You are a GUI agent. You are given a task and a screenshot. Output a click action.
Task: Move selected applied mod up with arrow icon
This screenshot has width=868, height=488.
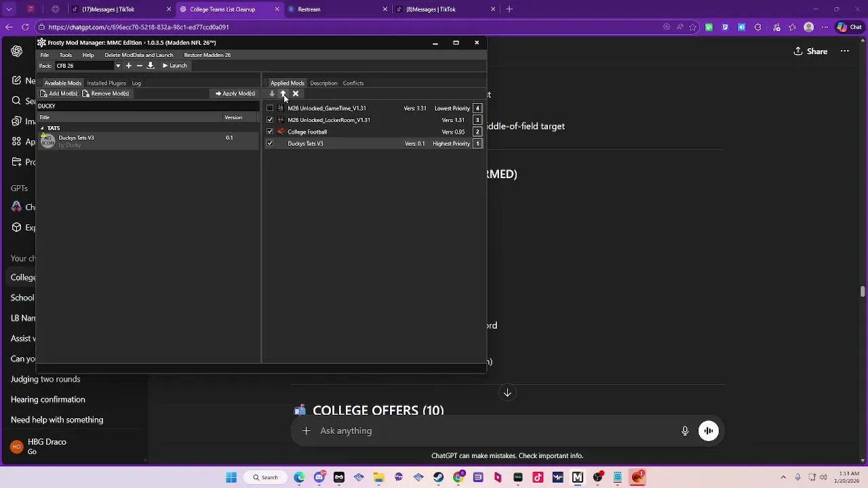coord(283,94)
